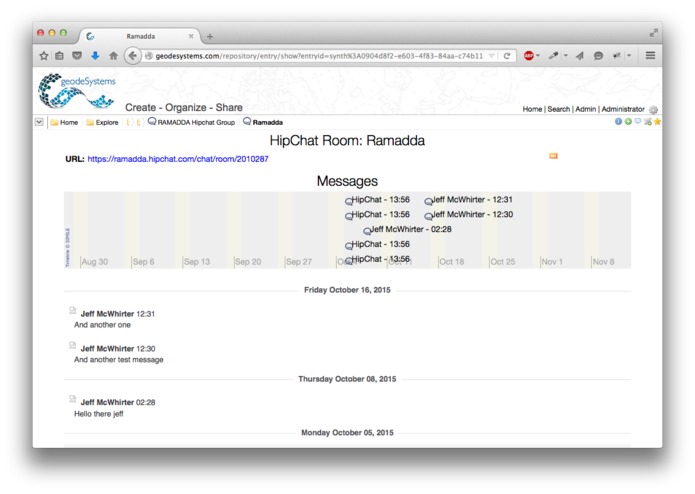Click the 'Thursday October 08, 2015' heading
Image resolution: width=695 pixels, height=494 pixels.
coord(347,379)
